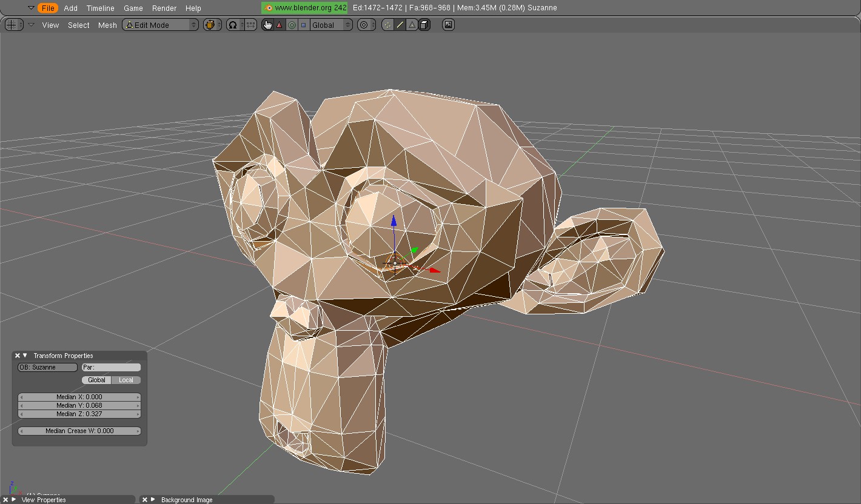
Task: Enable vertex select mode
Action: pyautogui.click(x=387, y=25)
